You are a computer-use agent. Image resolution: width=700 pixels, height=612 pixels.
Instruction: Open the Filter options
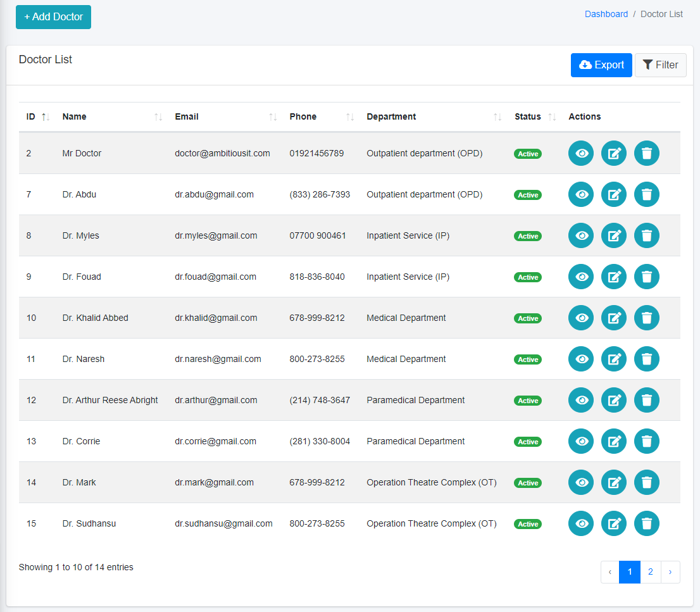tap(660, 65)
